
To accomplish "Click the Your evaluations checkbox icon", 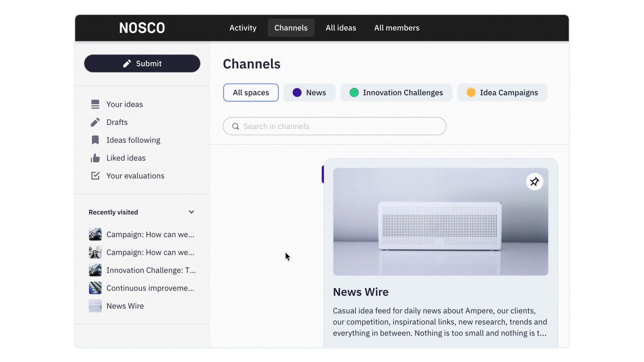I will click(95, 175).
